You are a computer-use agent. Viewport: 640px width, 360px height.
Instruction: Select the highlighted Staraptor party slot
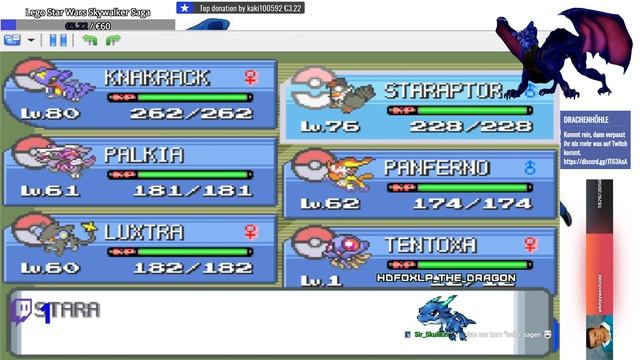pos(420,108)
